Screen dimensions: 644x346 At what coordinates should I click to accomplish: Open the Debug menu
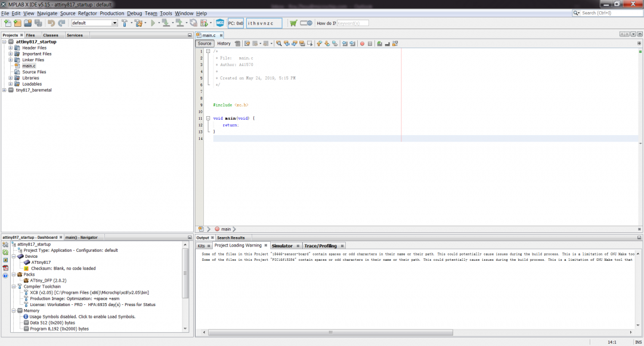tap(134, 13)
